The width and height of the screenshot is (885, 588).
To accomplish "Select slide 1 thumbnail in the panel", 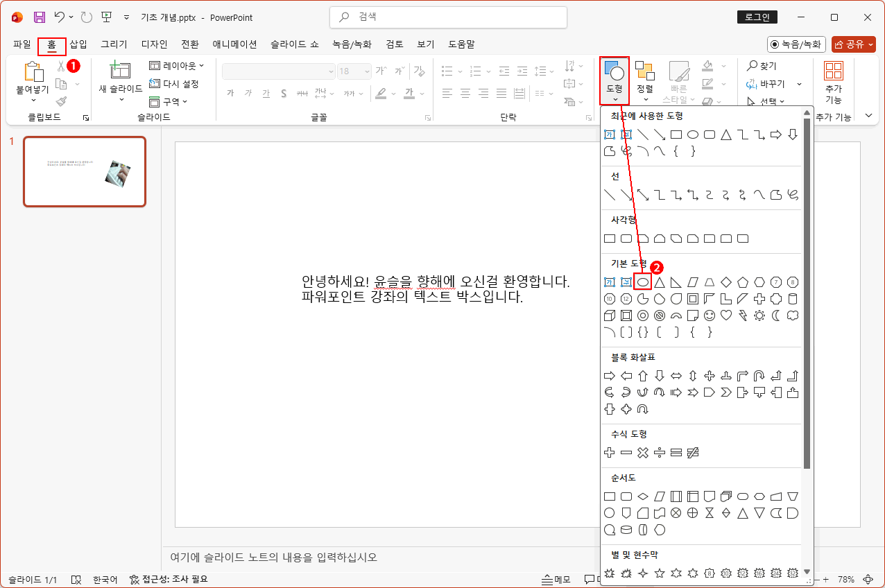I will [85, 171].
